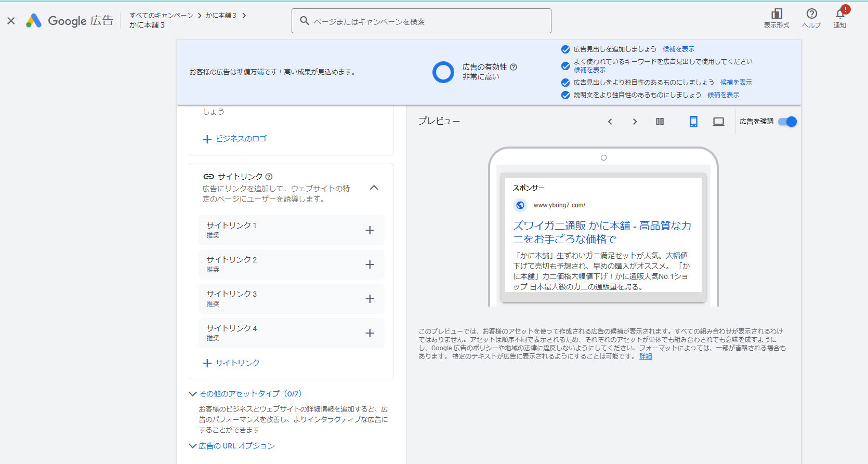Click the globe icon in ad preview
868x464 pixels.
520,205
